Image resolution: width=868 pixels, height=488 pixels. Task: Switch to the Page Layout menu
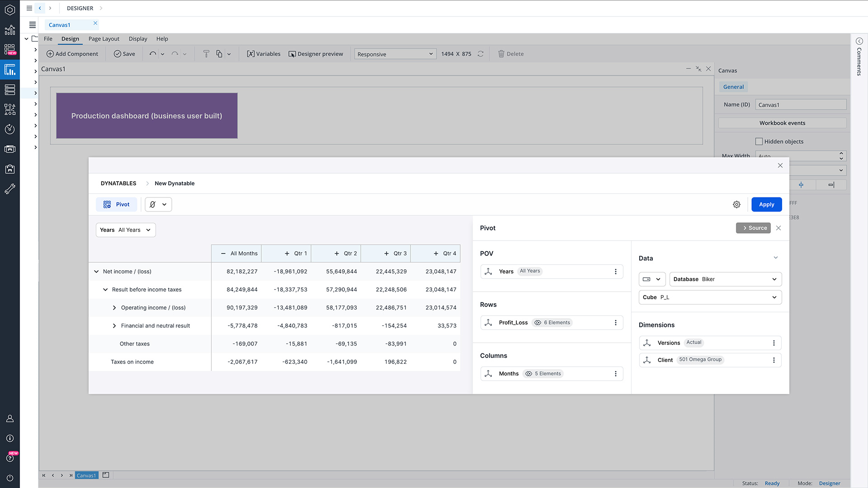(104, 39)
